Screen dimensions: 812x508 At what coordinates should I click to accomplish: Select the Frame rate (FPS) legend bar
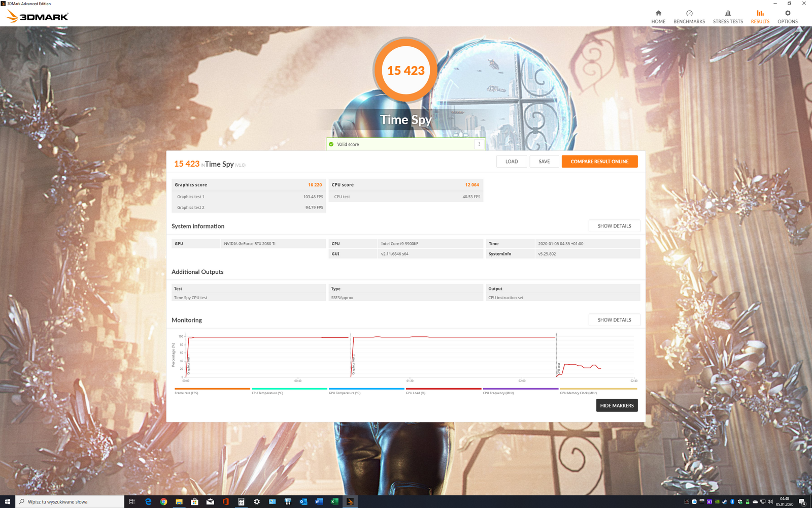tap(212, 389)
